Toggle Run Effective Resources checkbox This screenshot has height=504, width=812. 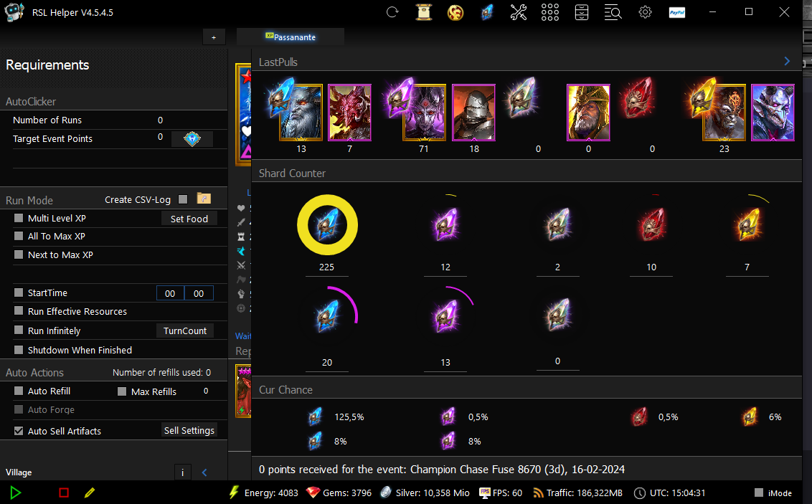click(19, 310)
